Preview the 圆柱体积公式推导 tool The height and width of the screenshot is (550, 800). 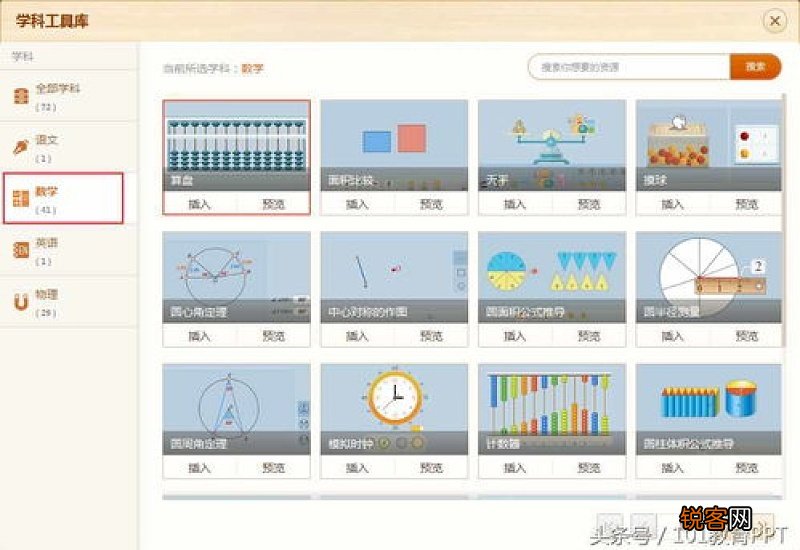point(746,467)
